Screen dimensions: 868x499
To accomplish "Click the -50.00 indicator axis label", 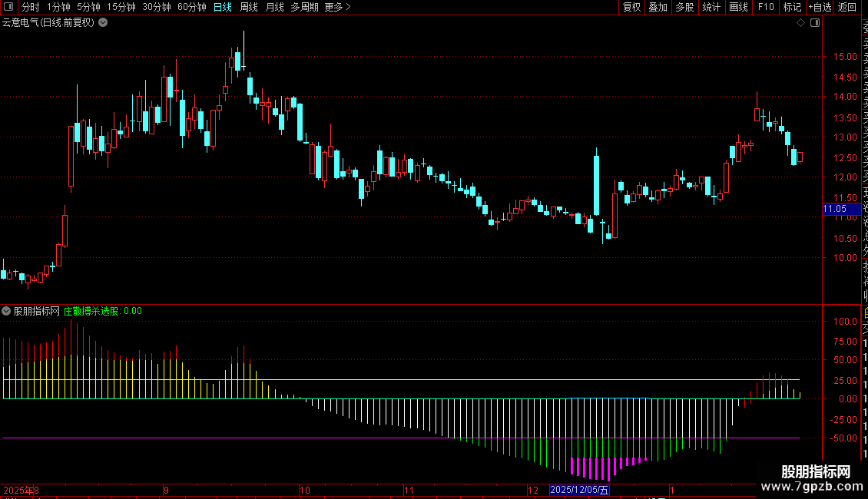I will (x=843, y=438).
